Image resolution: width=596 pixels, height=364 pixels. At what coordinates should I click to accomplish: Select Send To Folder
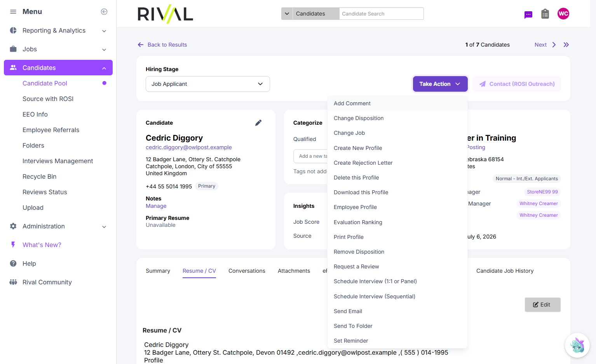397,326
